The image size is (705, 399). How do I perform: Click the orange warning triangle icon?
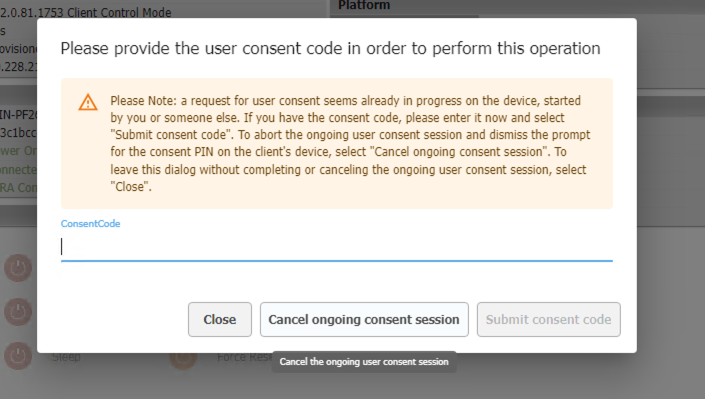pyautogui.click(x=88, y=102)
